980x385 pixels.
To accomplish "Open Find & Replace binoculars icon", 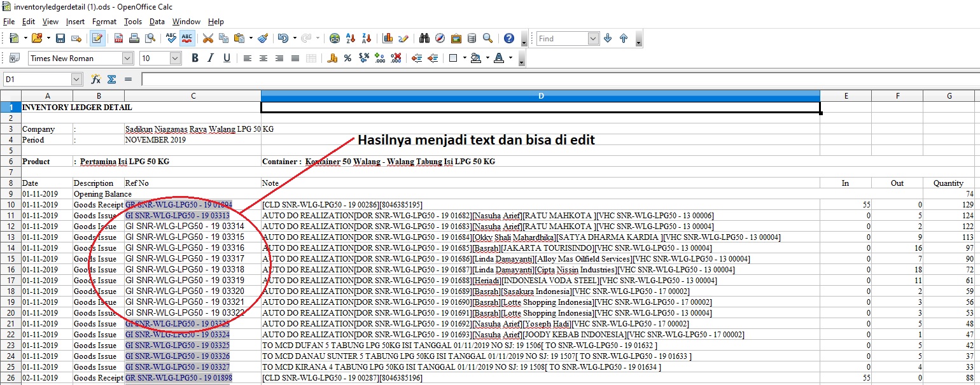I will click(x=424, y=38).
